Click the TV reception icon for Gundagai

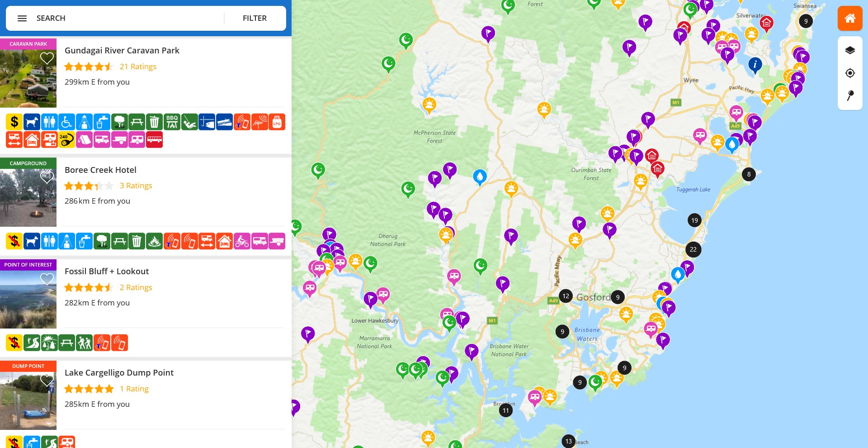tap(259, 122)
